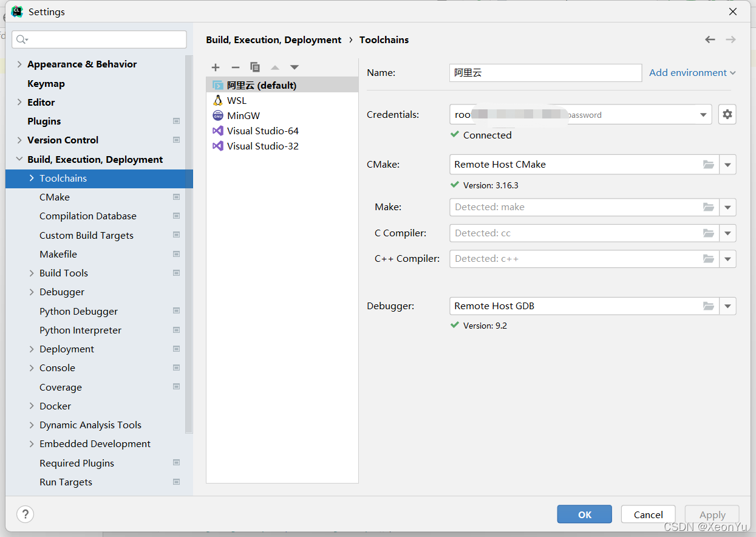This screenshot has height=537, width=756.
Task: Open the C Compiler dropdown arrow
Action: 727,233
